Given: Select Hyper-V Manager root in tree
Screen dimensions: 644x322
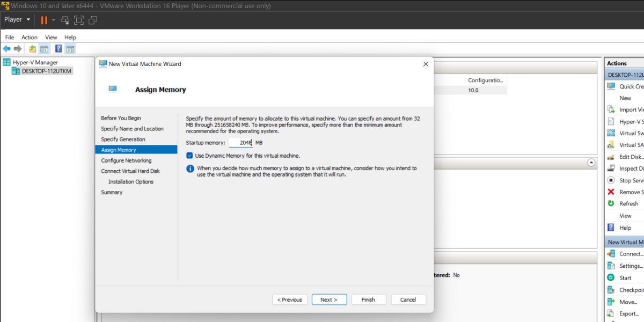Looking at the screenshot, I should [30, 62].
